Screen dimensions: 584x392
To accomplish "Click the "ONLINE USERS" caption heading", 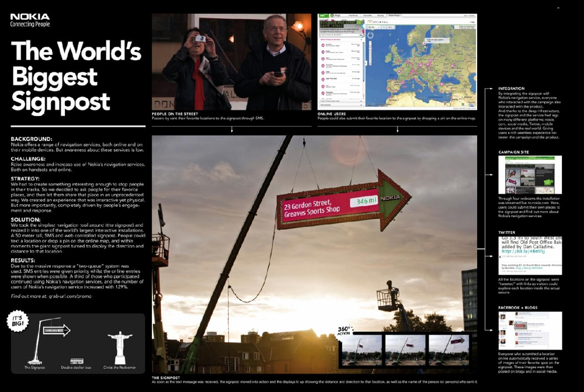I will (x=332, y=114).
